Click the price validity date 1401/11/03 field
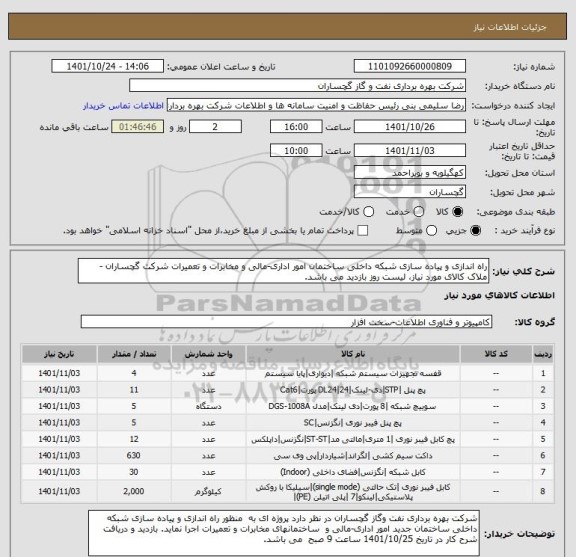The height and width of the screenshot is (557, 576). [410, 151]
